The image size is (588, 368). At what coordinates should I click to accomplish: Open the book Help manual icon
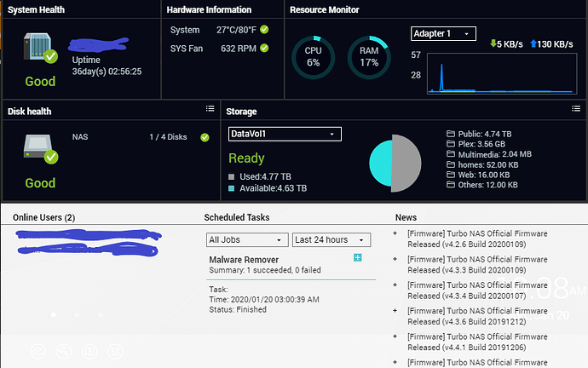pos(89,352)
